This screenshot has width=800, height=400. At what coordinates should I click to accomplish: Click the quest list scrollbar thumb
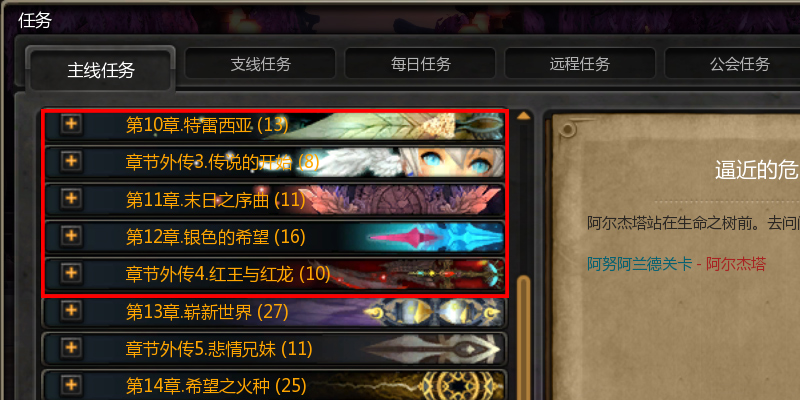pyautogui.click(x=523, y=338)
